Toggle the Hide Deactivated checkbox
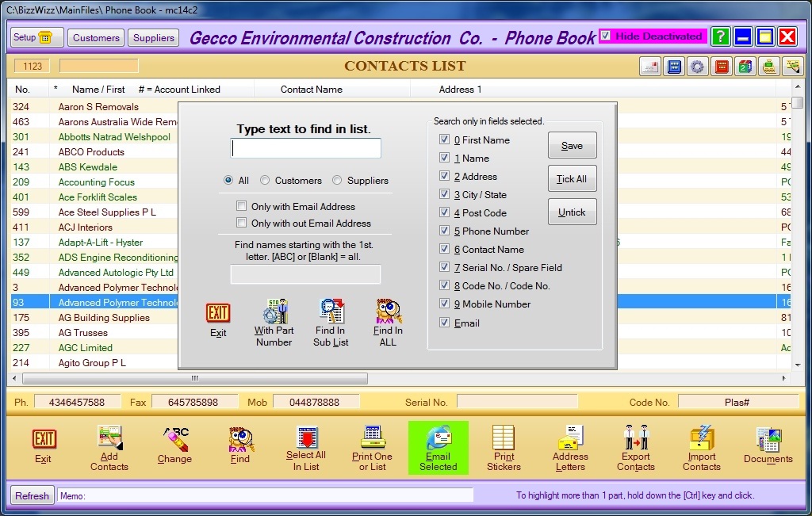 pos(605,36)
